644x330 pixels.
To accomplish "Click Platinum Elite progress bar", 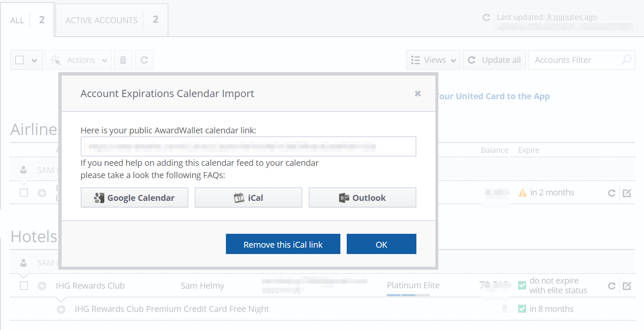I will [x=408, y=295].
